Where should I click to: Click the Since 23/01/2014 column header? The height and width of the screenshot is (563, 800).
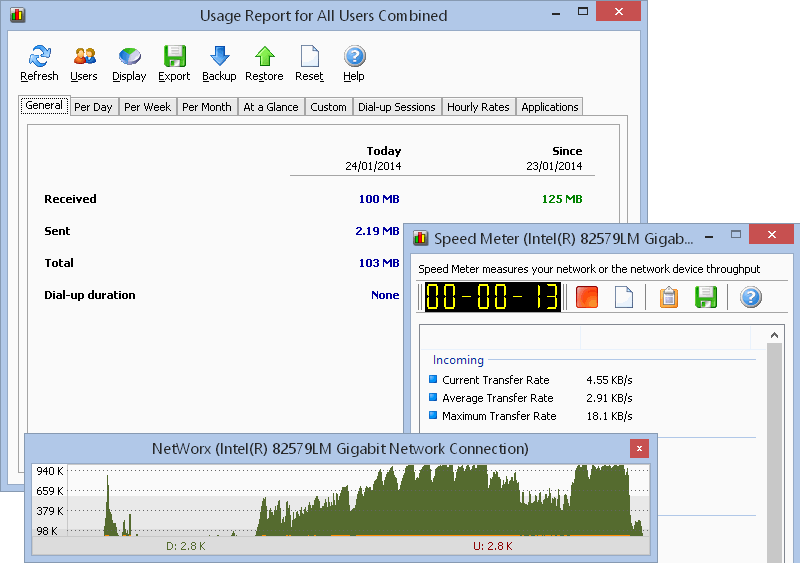pyautogui.click(x=555, y=158)
